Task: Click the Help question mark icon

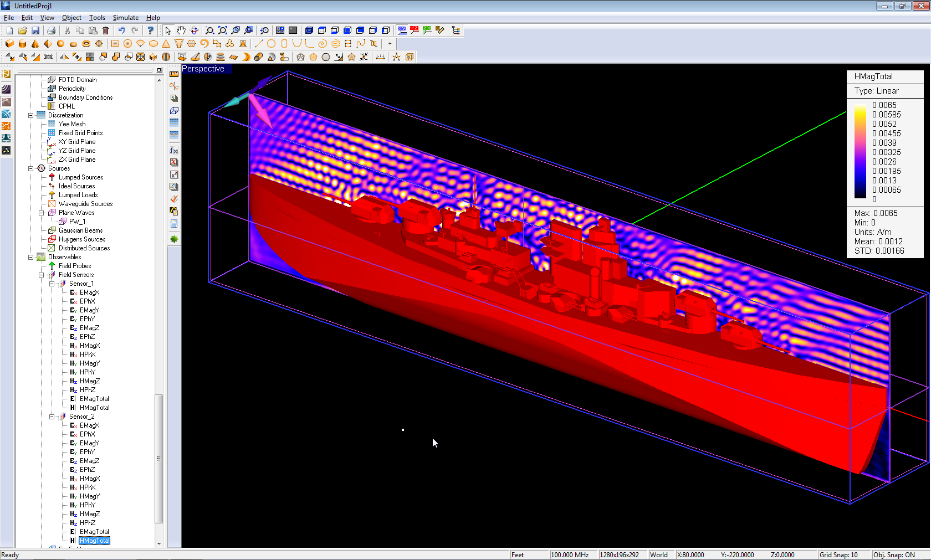Action: coord(150,30)
